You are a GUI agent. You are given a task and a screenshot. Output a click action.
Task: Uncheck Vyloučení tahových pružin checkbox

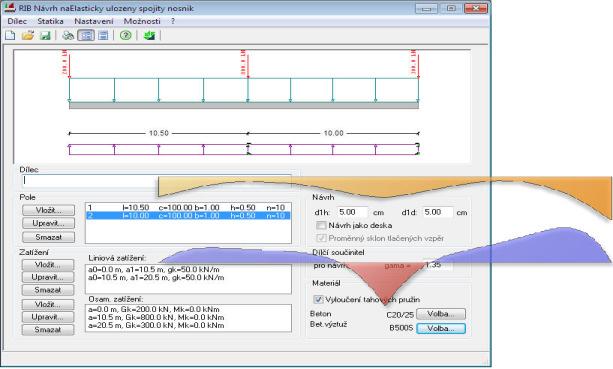coord(318,299)
